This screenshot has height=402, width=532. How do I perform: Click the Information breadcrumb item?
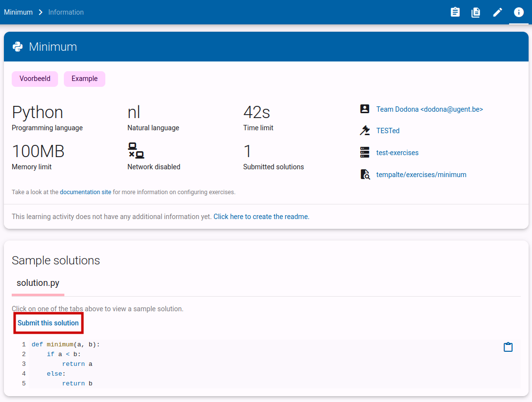66,12
